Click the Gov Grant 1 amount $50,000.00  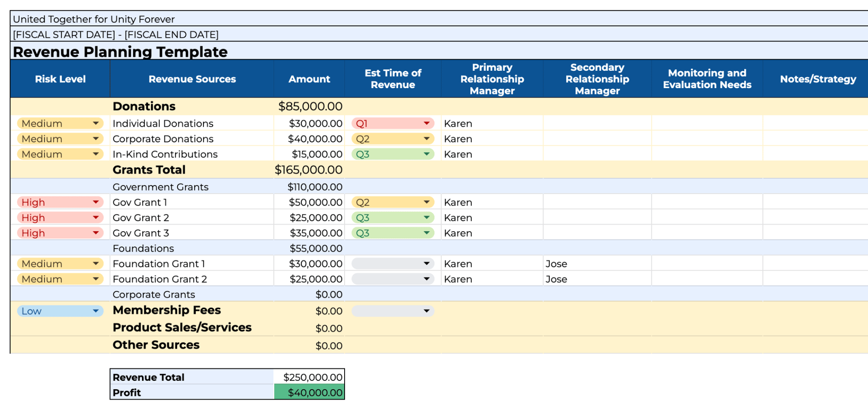316,202
